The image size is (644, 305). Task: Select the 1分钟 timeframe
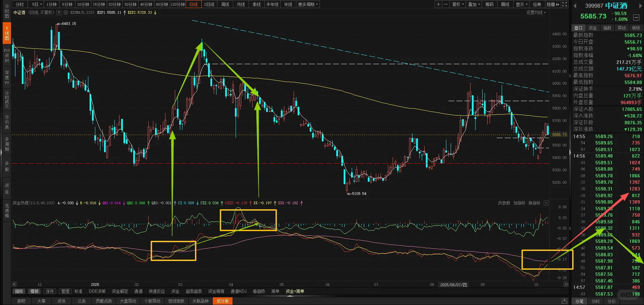coord(51,4)
